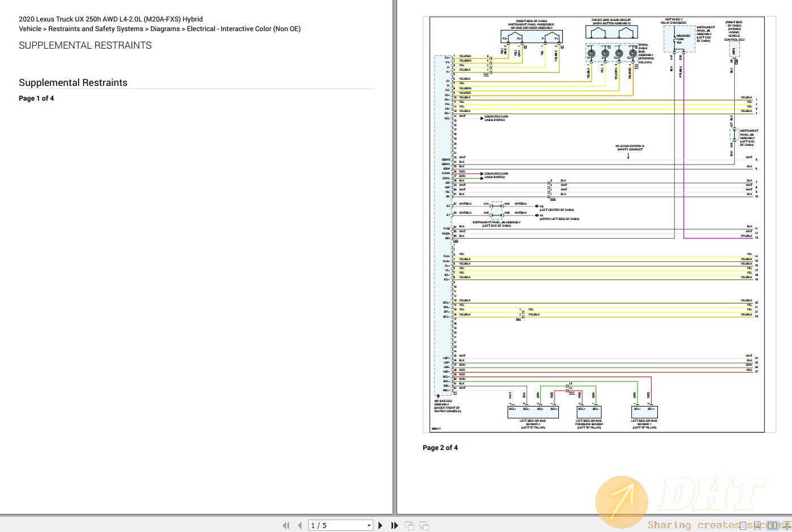Image resolution: width=792 pixels, height=532 pixels.
Task: Click the 'Page 2 of 4' caption
Action: click(440, 448)
